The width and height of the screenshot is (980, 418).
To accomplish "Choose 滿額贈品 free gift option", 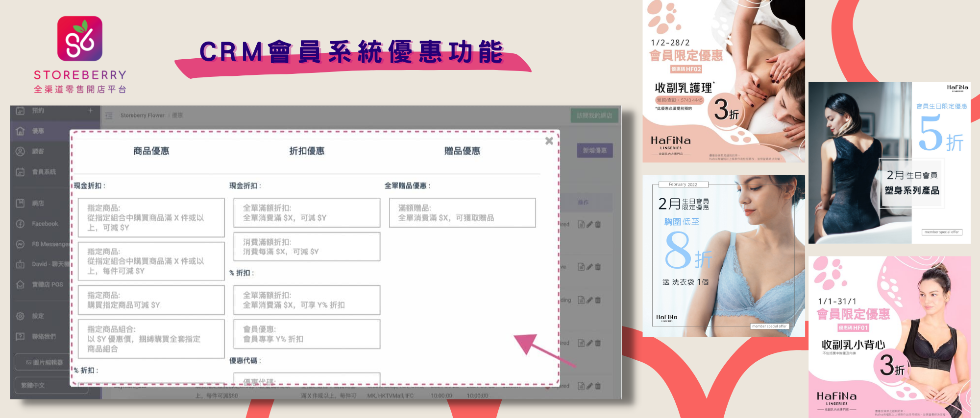I will [462, 213].
